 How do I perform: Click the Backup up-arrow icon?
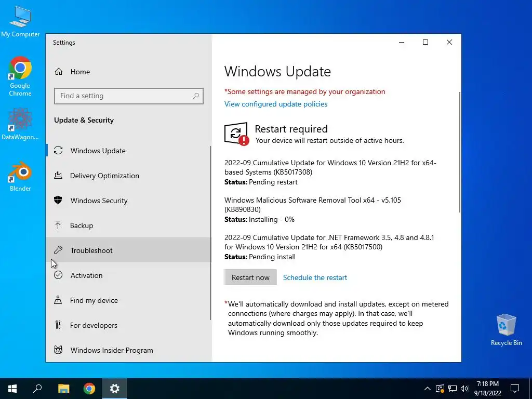point(58,225)
